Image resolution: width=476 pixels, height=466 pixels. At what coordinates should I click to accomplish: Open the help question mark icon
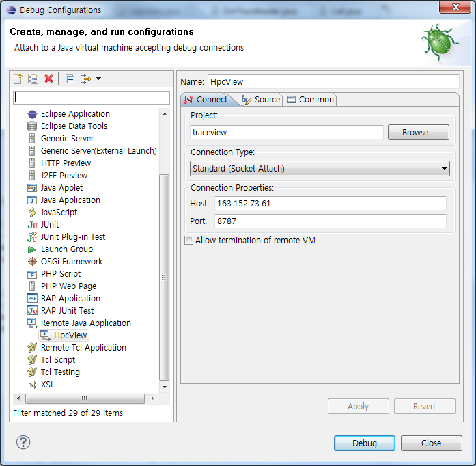pos(23,442)
